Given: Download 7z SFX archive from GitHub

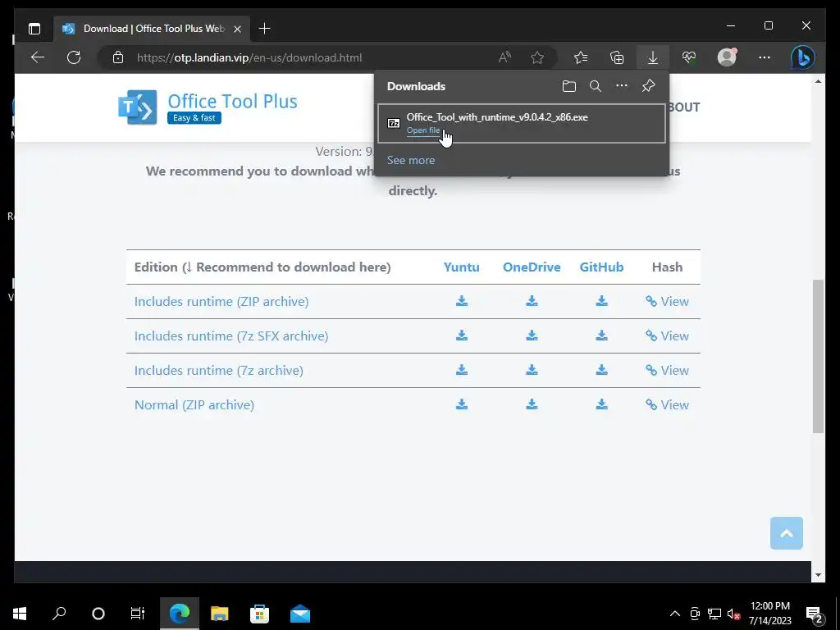Looking at the screenshot, I should (601, 336).
